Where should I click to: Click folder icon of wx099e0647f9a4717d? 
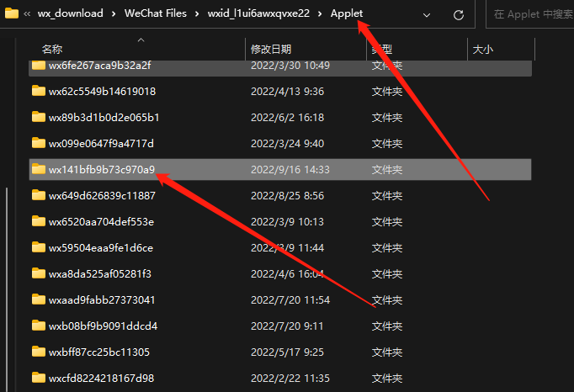(39, 143)
